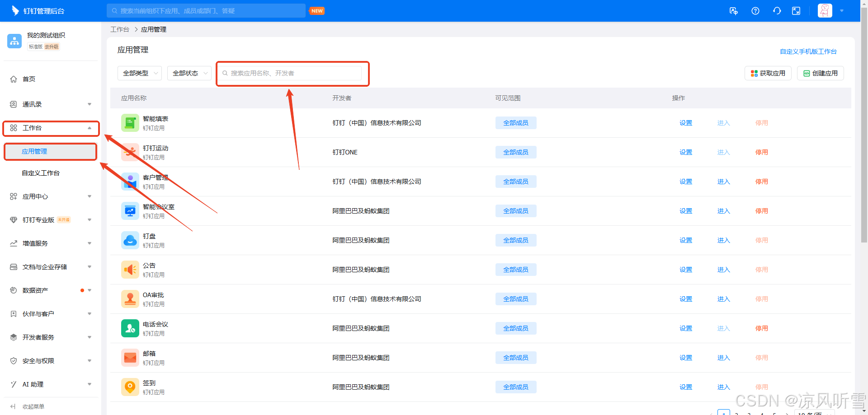
Task: Click the customer service headset icon
Action: pyautogui.click(x=777, y=11)
